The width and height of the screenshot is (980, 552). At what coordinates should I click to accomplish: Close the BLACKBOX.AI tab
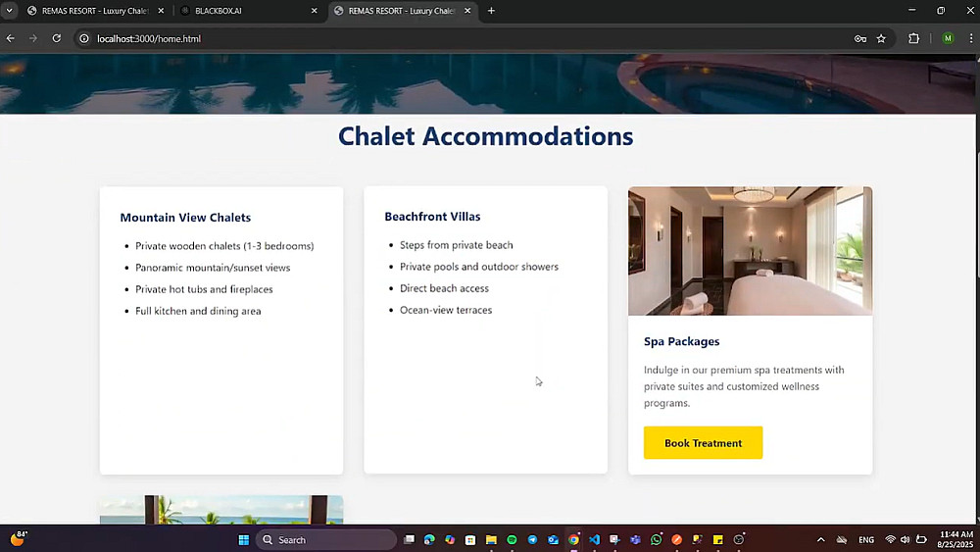(x=315, y=11)
